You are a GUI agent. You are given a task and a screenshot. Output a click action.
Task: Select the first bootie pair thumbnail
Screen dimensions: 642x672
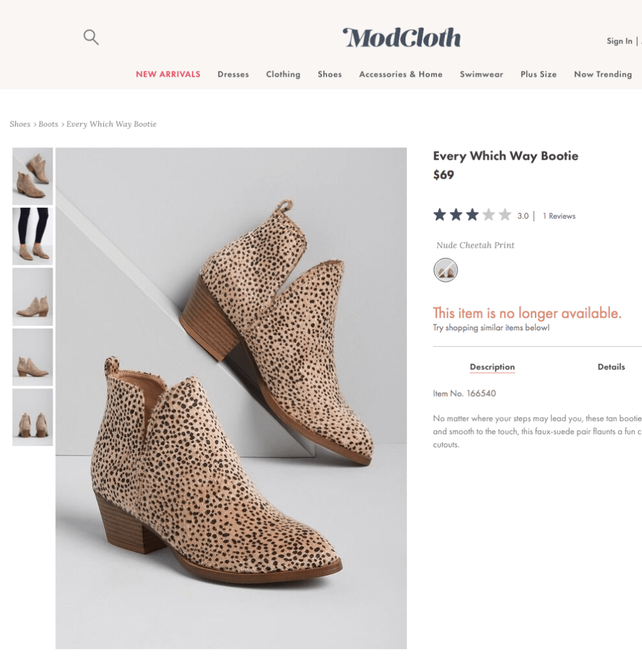33,176
